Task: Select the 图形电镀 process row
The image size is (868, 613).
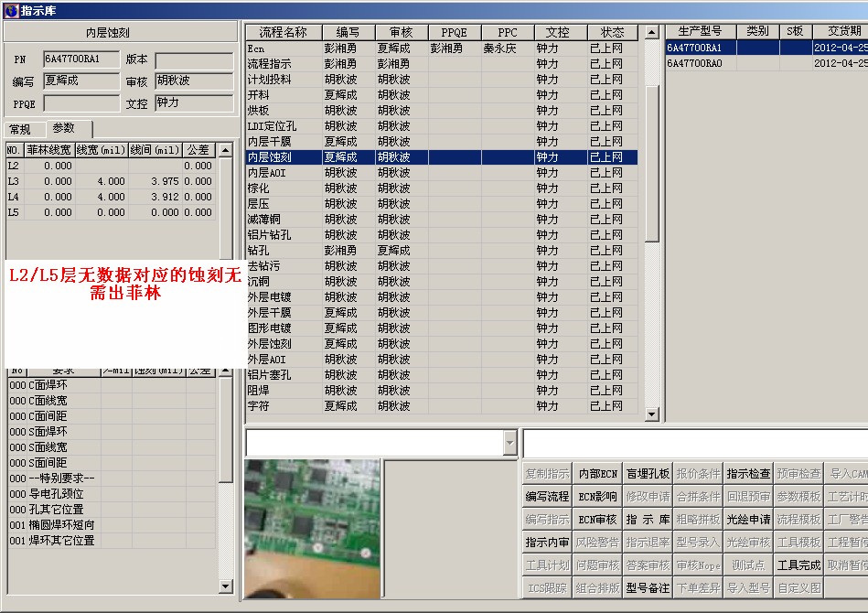Action: 442,328
